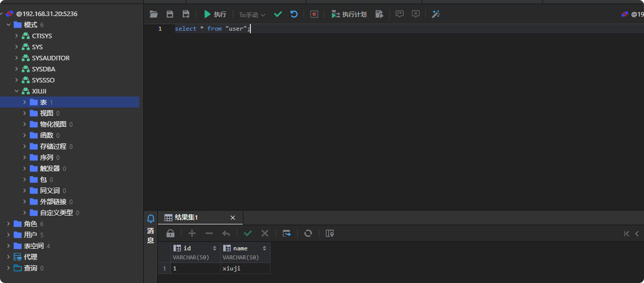Viewport: 644px width, 283px height.
Task: Click the uncomment selection icon
Action: (x=416, y=14)
